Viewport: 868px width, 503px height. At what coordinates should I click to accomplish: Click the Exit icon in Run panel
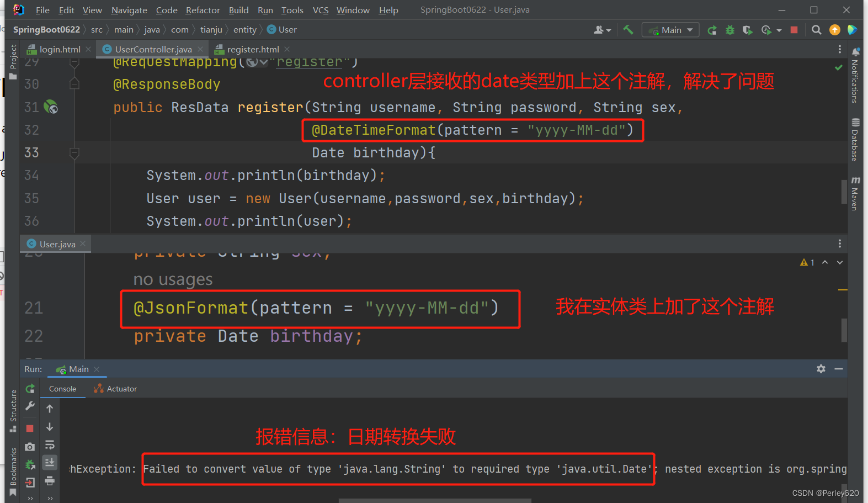30,483
